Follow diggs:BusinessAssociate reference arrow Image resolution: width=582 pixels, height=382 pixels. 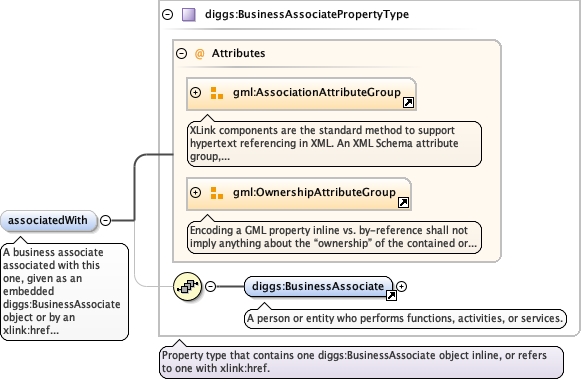point(391,296)
